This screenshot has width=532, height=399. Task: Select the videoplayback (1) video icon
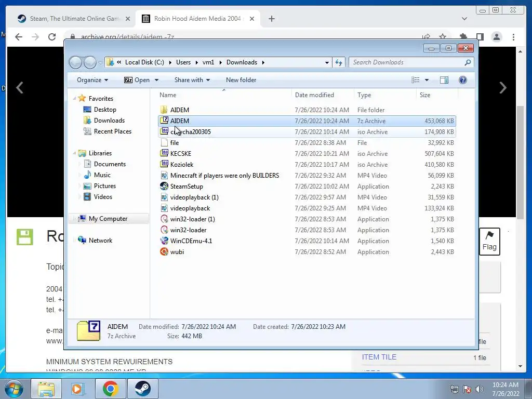click(164, 197)
